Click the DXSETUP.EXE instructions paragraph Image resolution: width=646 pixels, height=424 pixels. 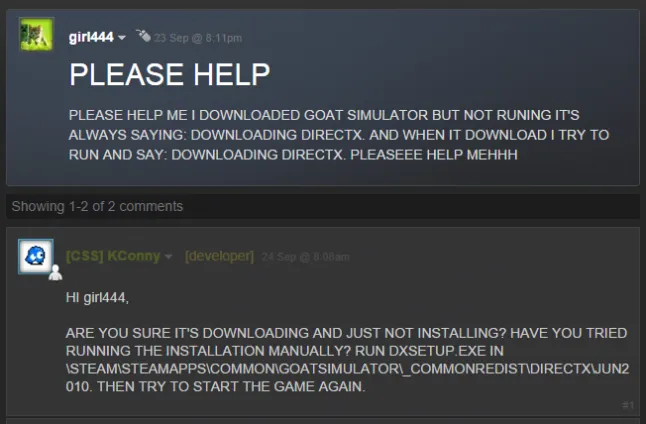point(347,360)
